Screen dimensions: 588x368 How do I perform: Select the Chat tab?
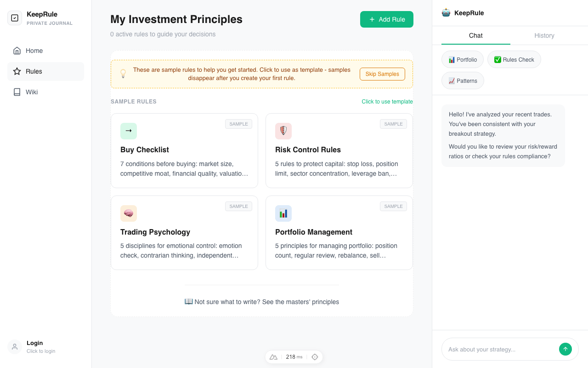pos(475,35)
